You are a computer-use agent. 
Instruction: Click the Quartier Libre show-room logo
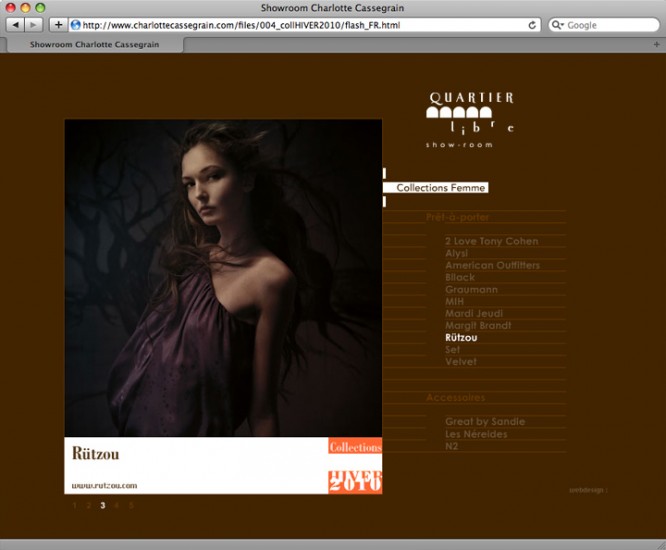471,119
